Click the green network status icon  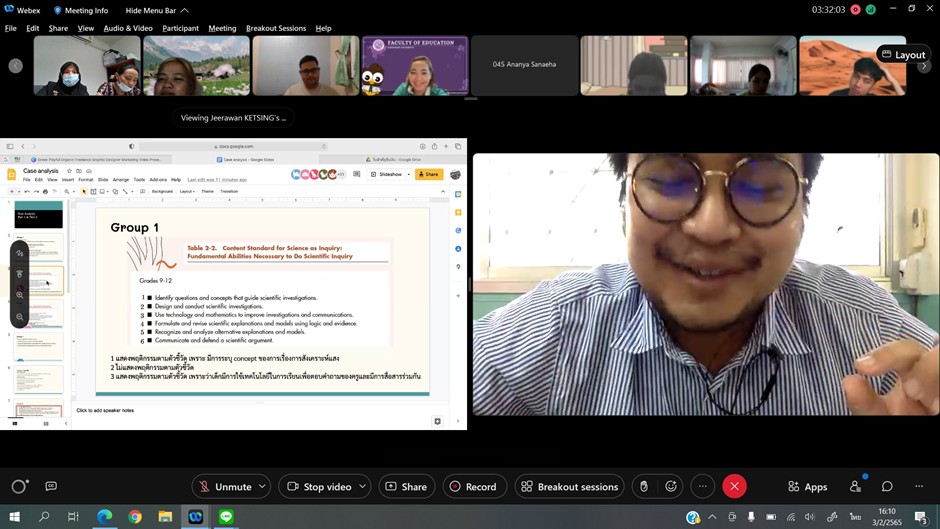click(x=870, y=10)
